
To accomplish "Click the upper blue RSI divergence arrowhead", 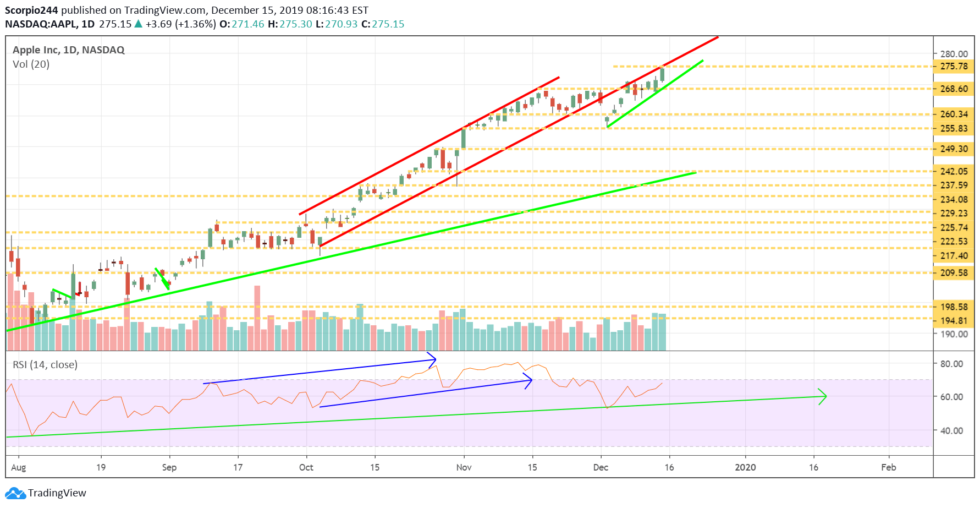I will pos(432,360).
